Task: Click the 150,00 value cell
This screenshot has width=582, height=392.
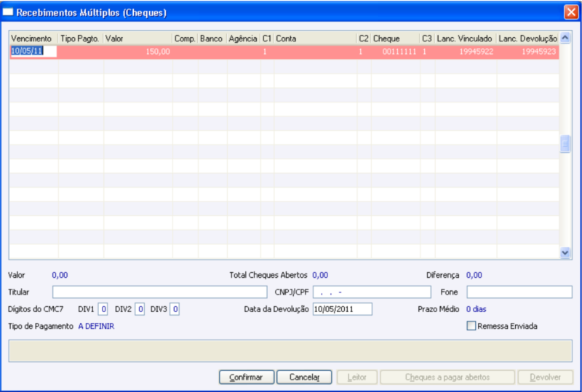Action: 137,52
